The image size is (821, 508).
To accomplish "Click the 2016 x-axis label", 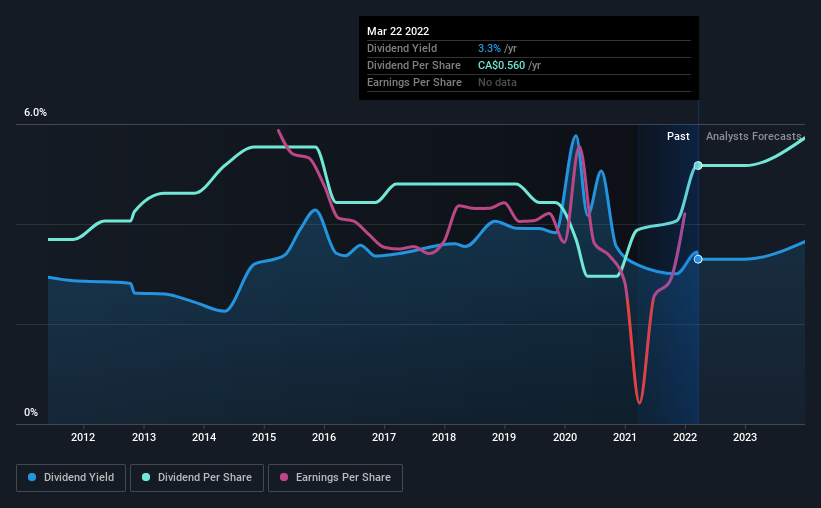I will (324, 437).
